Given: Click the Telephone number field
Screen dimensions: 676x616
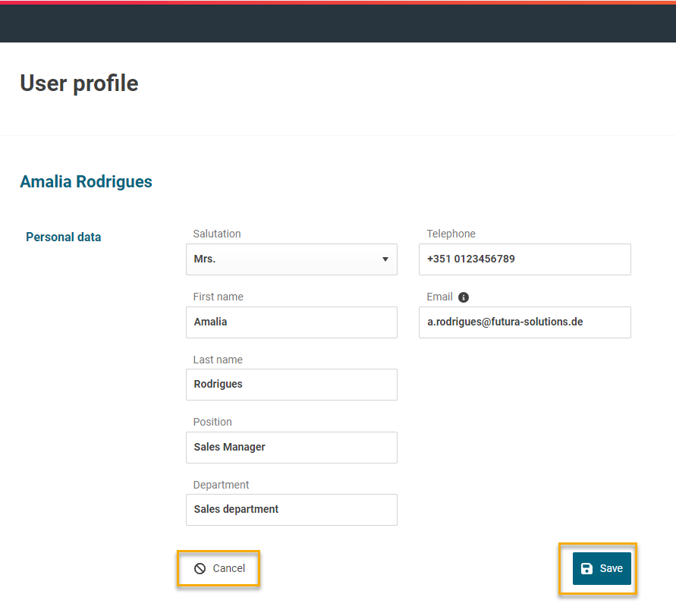Looking at the screenshot, I should [x=524, y=259].
